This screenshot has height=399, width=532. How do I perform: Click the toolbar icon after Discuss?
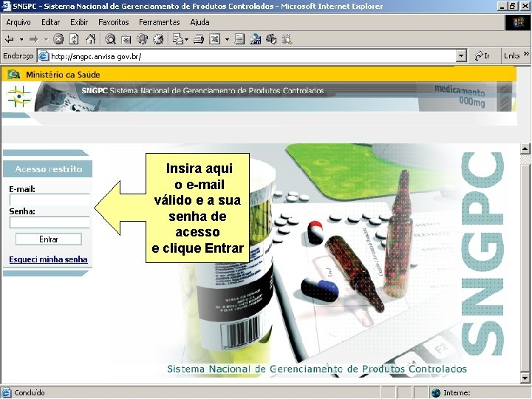click(x=255, y=39)
